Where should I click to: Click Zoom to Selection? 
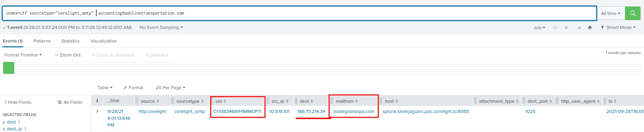pyautogui.click(x=113, y=55)
